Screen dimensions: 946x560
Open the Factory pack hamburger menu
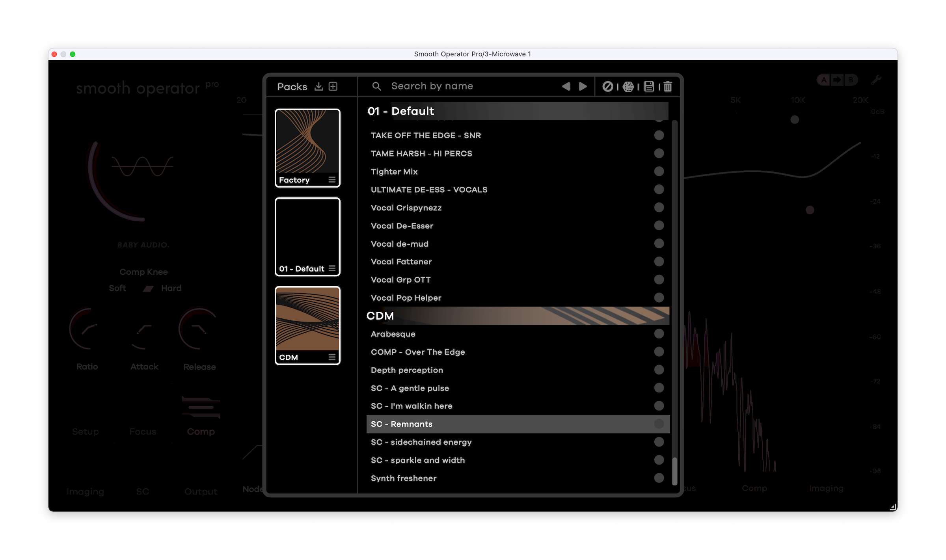pyautogui.click(x=332, y=180)
